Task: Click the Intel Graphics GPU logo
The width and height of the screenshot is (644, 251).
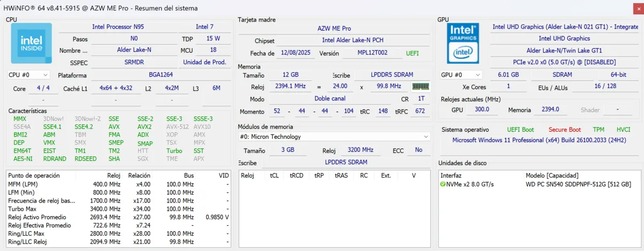Action: pyautogui.click(x=463, y=43)
